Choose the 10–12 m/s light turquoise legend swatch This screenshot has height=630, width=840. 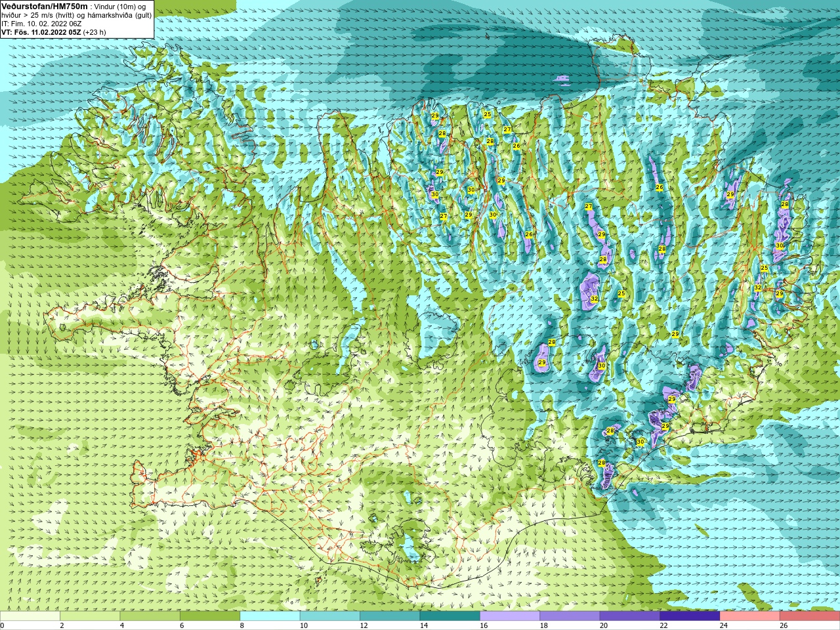[329, 616]
